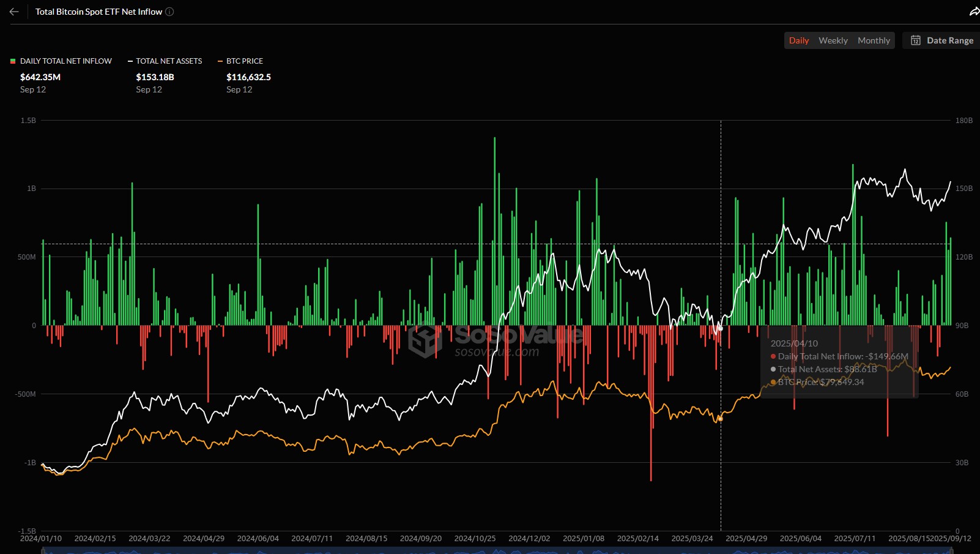The image size is (980, 554).
Task: Click the $153.18B total net assets value
Action: click(155, 77)
